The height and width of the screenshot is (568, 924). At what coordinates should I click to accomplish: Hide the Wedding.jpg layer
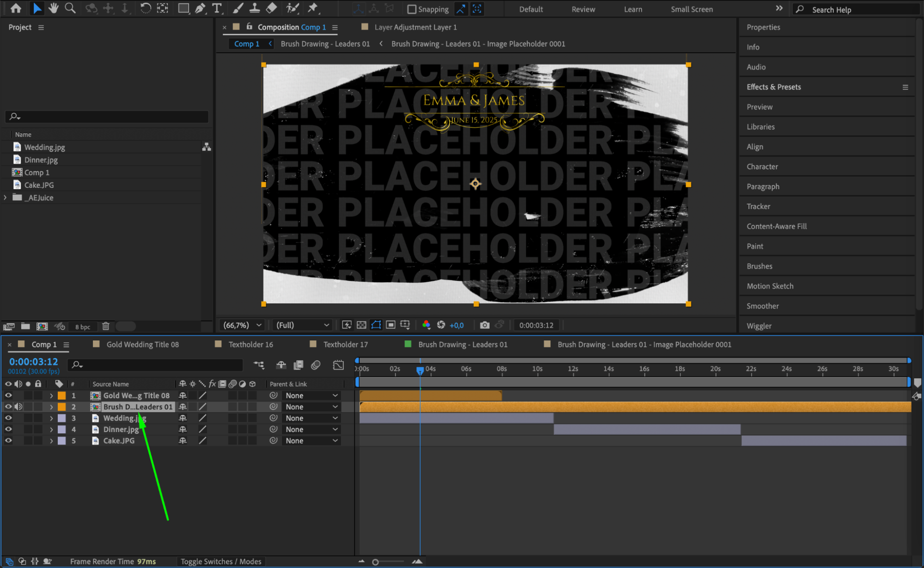coord(8,418)
